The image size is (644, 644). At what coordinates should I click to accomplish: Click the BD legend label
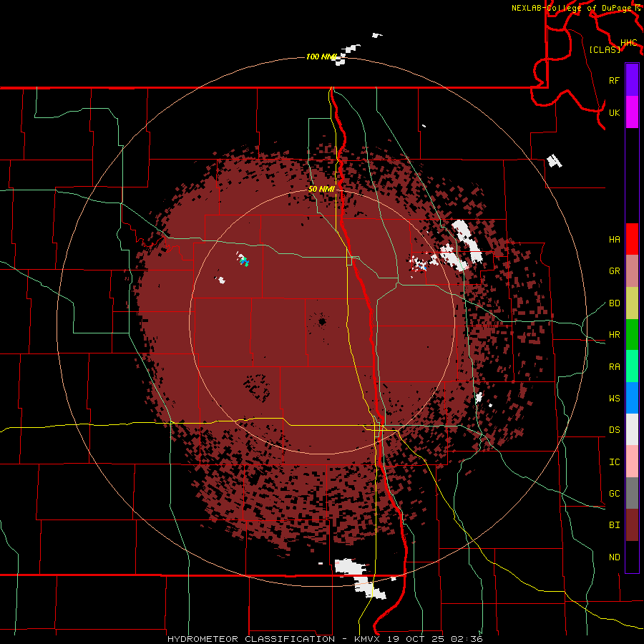click(614, 303)
